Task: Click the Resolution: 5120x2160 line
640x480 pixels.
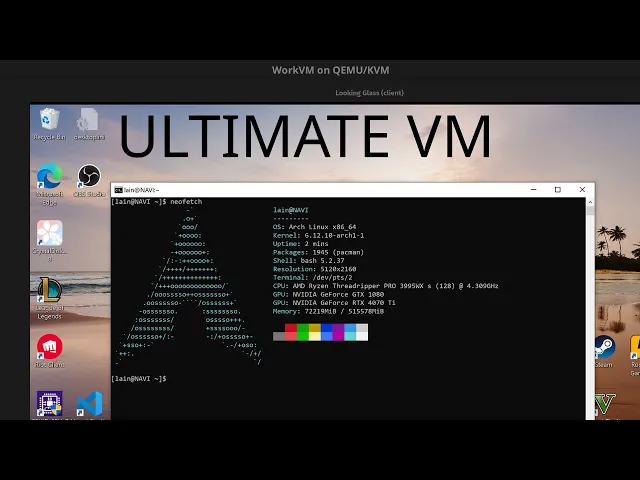Action: 314,269
